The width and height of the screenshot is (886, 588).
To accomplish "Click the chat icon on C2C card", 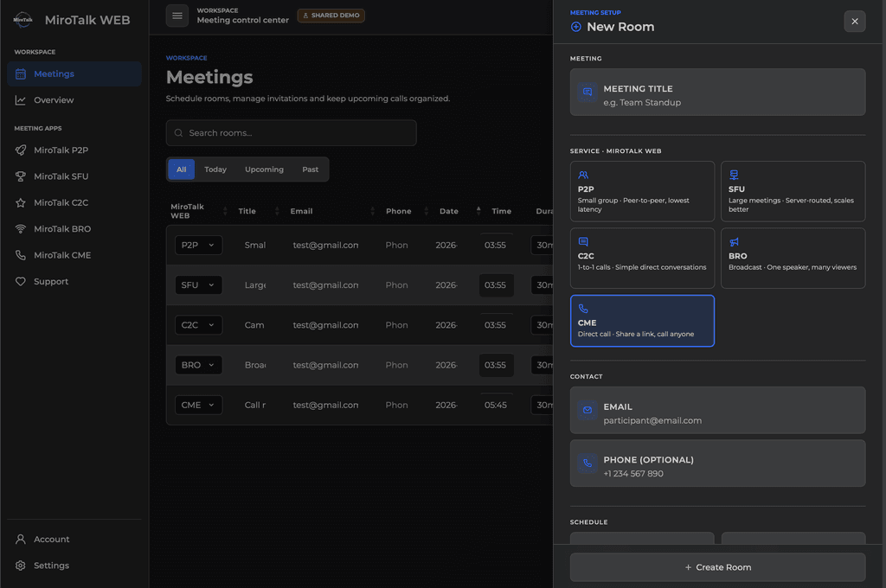I will 583,242.
